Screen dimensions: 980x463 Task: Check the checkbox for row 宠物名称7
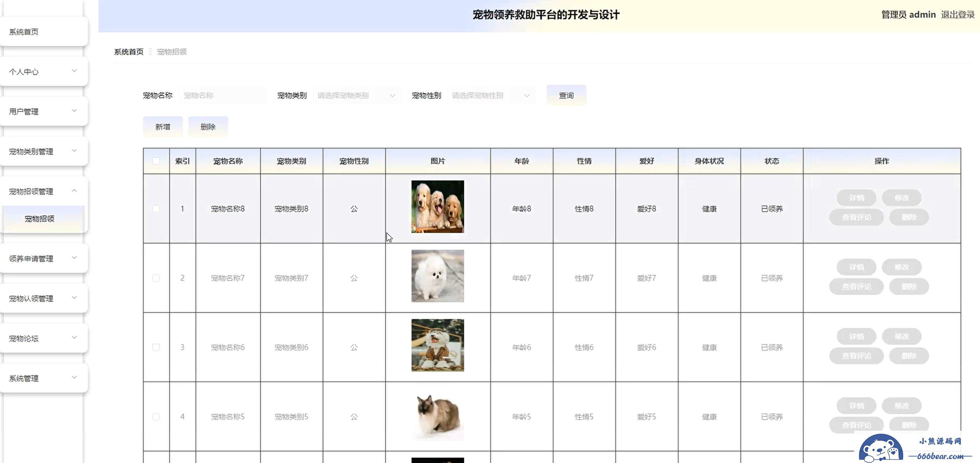coord(156,278)
